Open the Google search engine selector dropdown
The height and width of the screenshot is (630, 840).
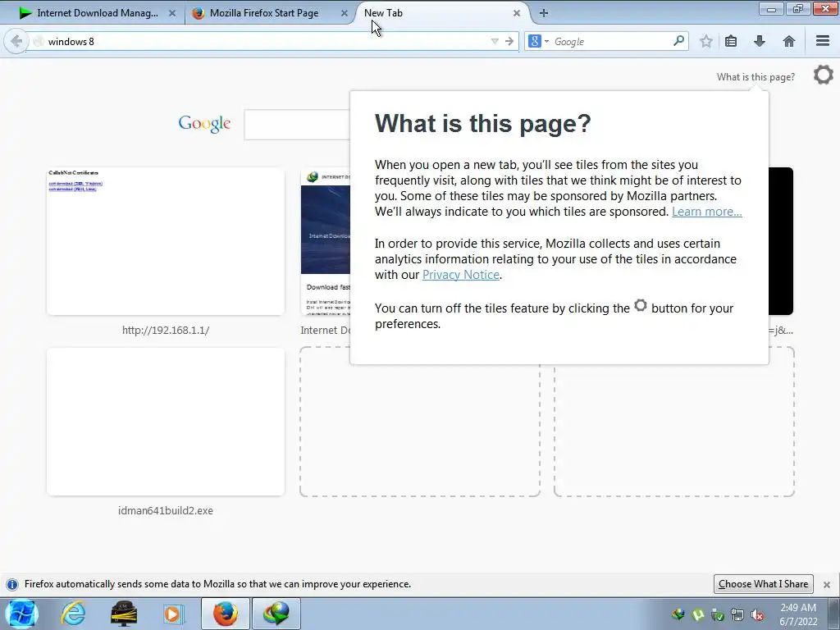[538, 41]
